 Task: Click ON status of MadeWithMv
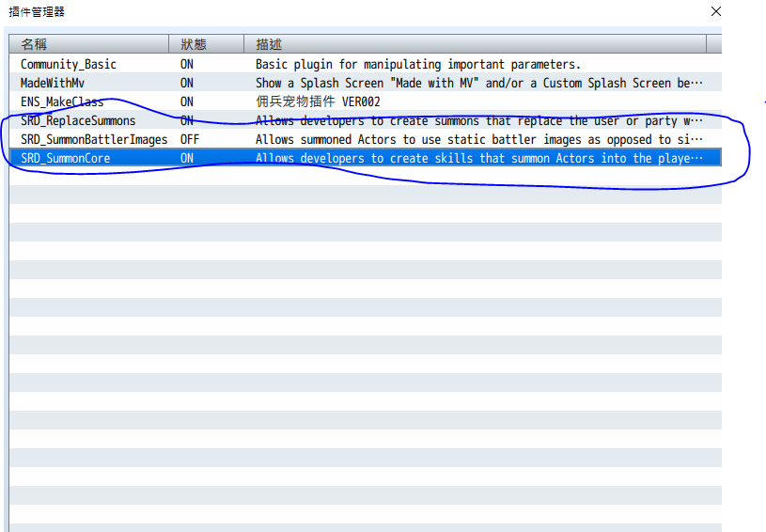tap(187, 83)
